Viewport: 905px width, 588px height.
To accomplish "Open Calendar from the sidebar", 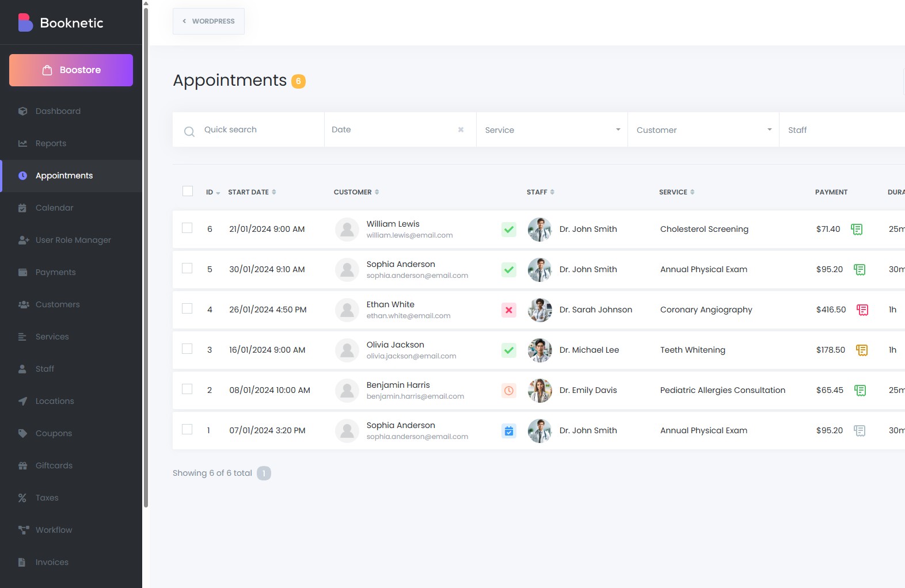I will (54, 208).
